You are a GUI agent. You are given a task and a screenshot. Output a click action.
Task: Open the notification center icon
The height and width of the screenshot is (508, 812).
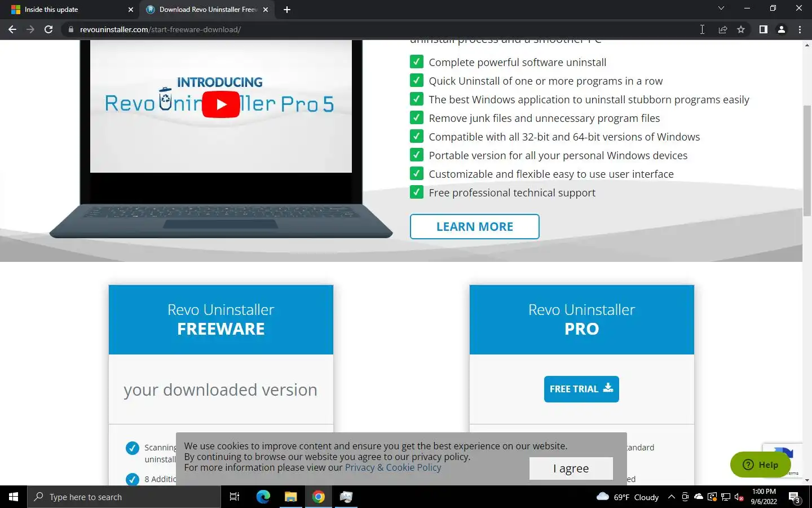tap(795, 497)
